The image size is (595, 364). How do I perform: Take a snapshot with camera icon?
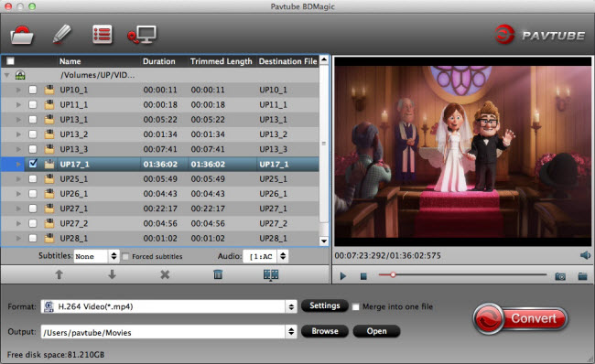(x=560, y=276)
